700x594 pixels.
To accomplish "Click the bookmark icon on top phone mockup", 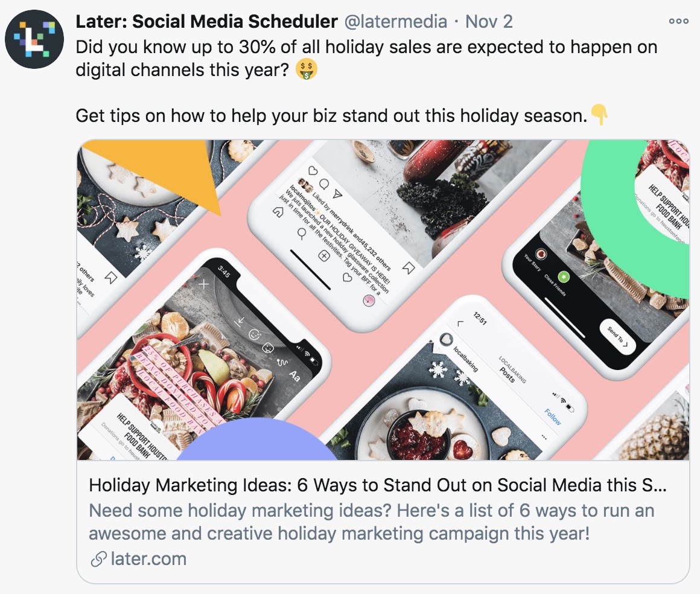I will [x=409, y=267].
